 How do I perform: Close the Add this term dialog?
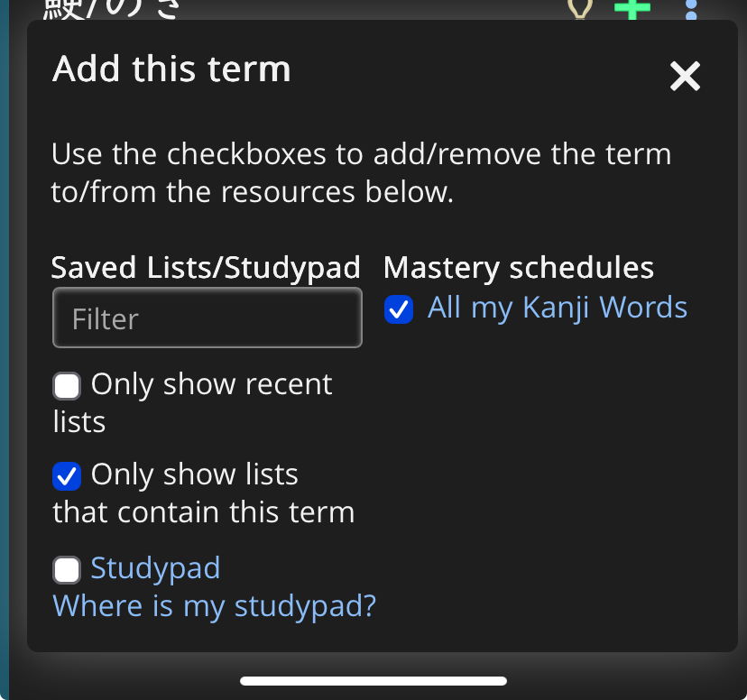[x=685, y=78]
